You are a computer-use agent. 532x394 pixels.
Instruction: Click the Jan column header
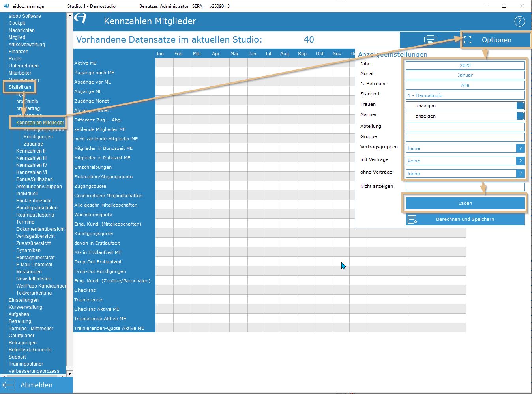(x=160, y=54)
